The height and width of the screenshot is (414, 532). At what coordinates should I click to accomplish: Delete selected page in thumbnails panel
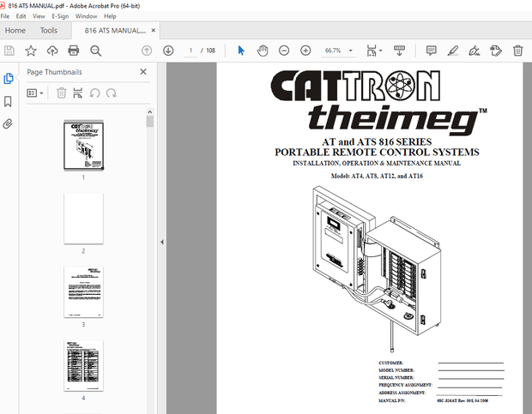coord(62,93)
